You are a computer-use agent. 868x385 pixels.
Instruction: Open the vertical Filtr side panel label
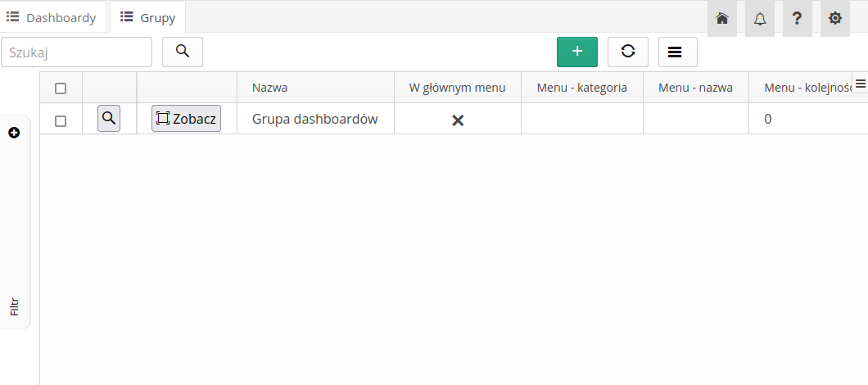coord(15,306)
